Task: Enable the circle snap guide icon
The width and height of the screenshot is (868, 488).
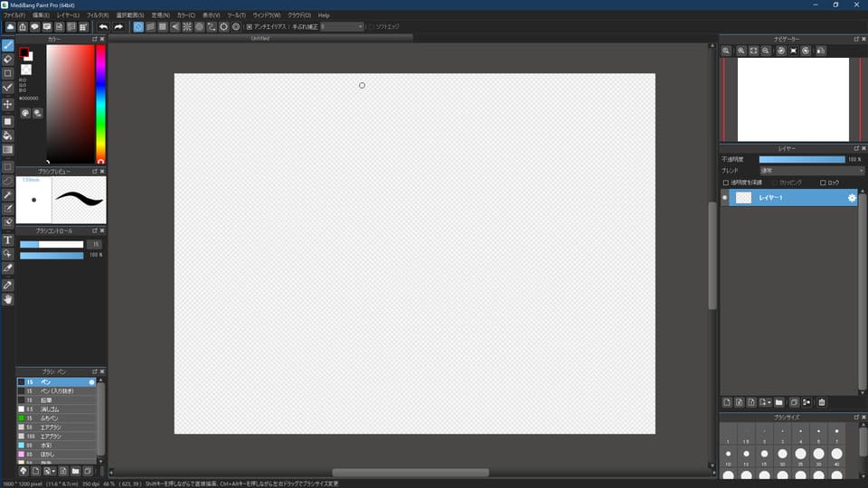Action: [199, 26]
